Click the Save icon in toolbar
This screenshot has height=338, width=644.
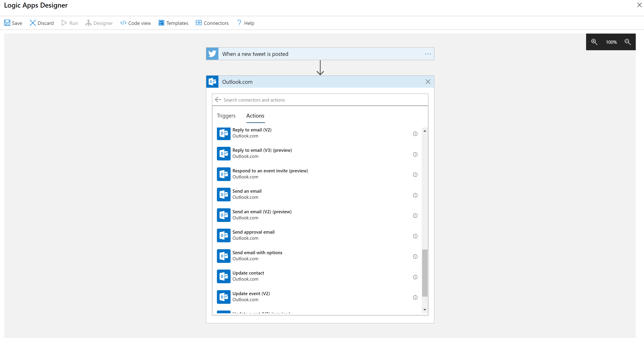coord(7,23)
